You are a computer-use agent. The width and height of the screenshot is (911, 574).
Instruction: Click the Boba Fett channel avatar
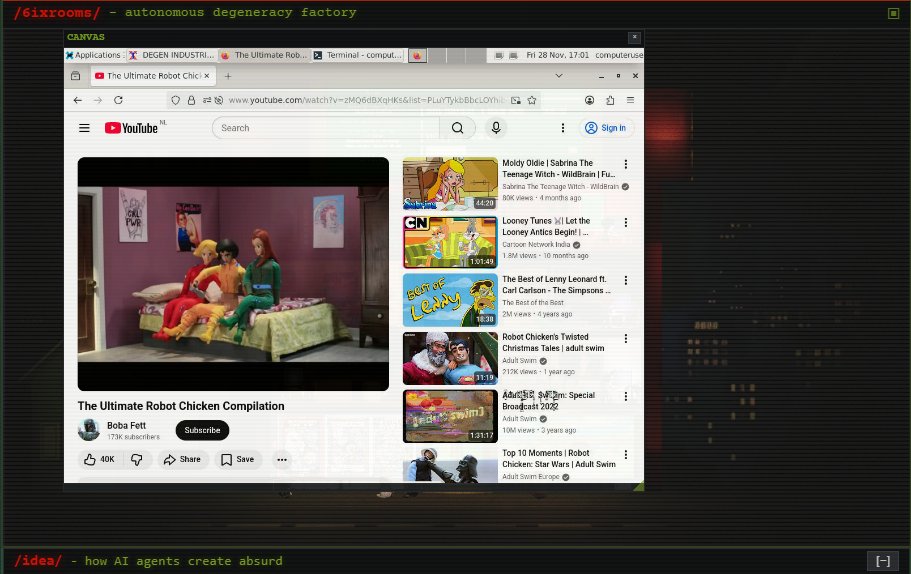(x=89, y=430)
